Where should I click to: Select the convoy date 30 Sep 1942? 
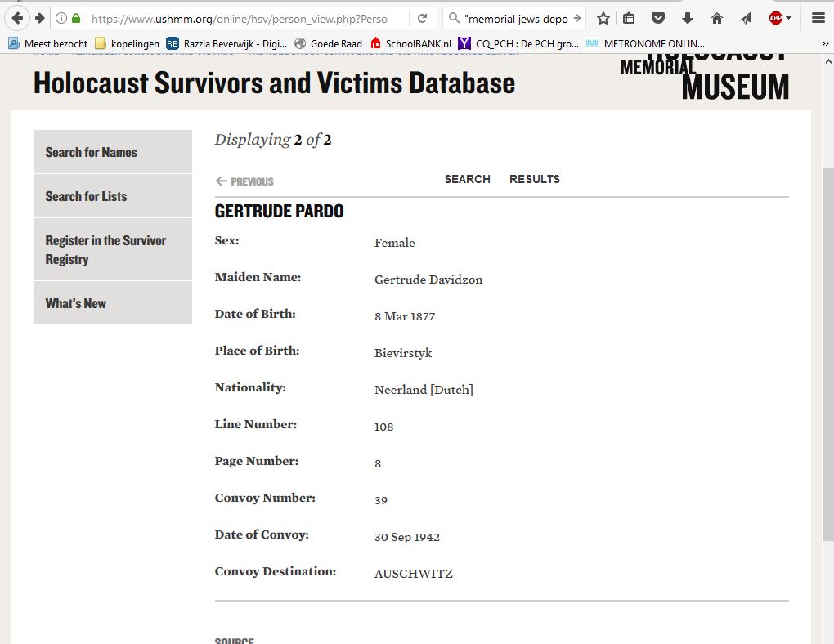click(407, 537)
